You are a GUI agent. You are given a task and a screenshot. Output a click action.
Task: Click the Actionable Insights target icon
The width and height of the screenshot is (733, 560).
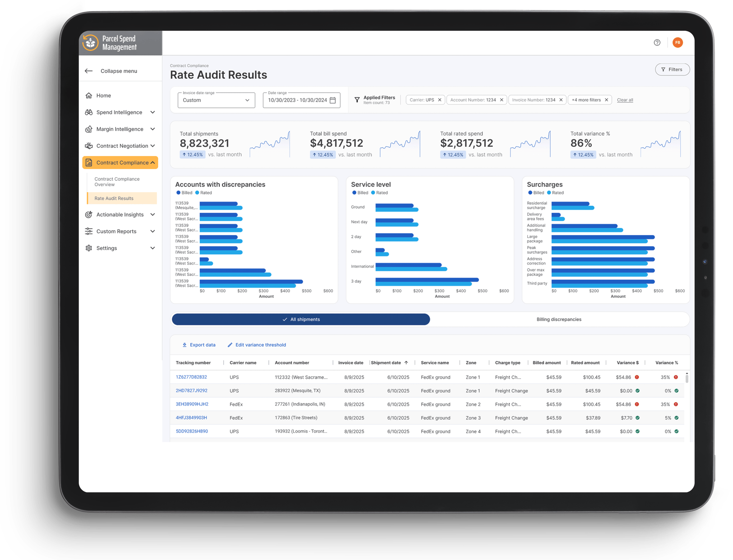tap(89, 215)
